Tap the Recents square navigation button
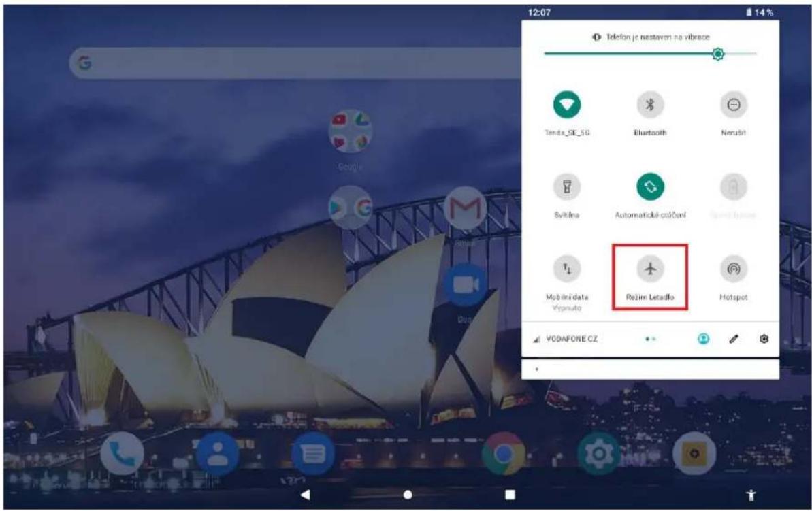The image size is (812, 511). (510, 495)
